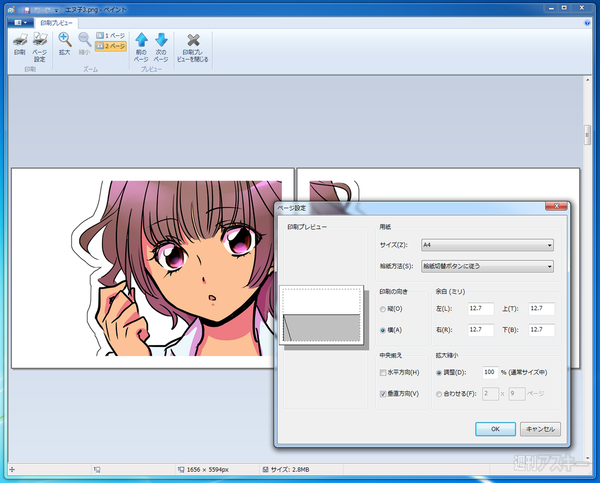Click the Print (印刷) printer icon
The width and height of the screenshot is (600, 483).
click(20, 44)
